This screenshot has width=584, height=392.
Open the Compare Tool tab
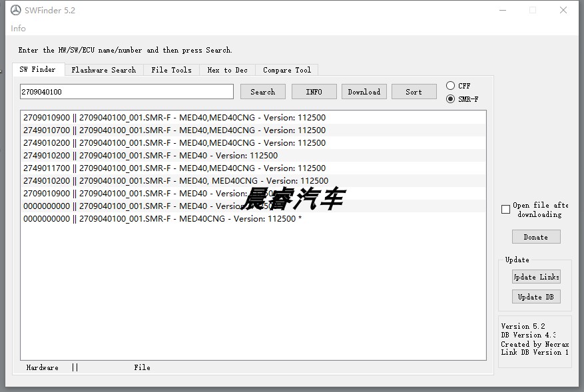287,70
